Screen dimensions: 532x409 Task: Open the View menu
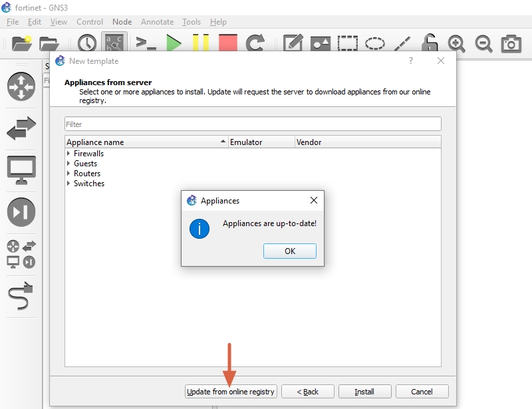[x=59, y=22]
